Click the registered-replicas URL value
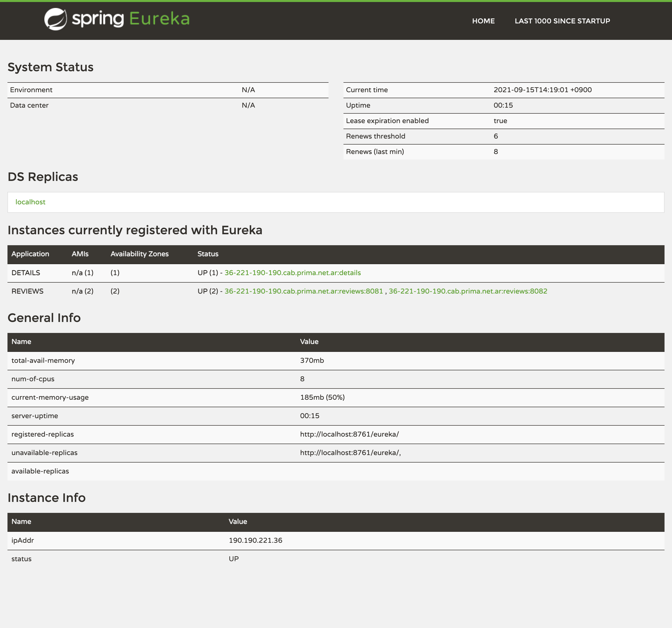Screen dimensions: 672x628 349,434
